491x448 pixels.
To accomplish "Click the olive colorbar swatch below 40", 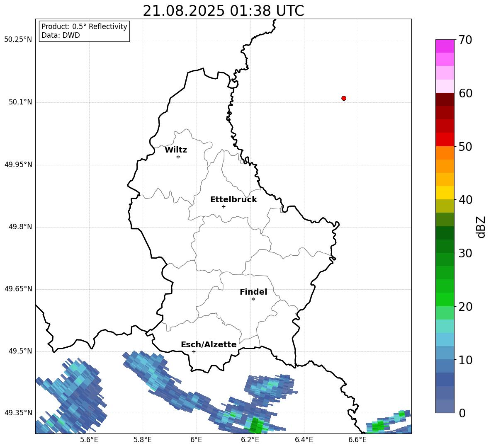I will tap(445, 206).
